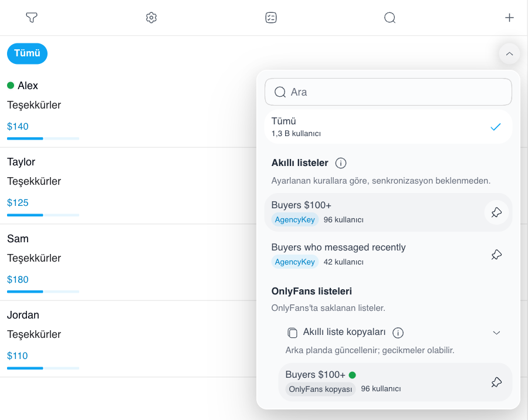
Task: Select Buyers $100+ OnlyFans kopyası list
Action: pos(395,382)
